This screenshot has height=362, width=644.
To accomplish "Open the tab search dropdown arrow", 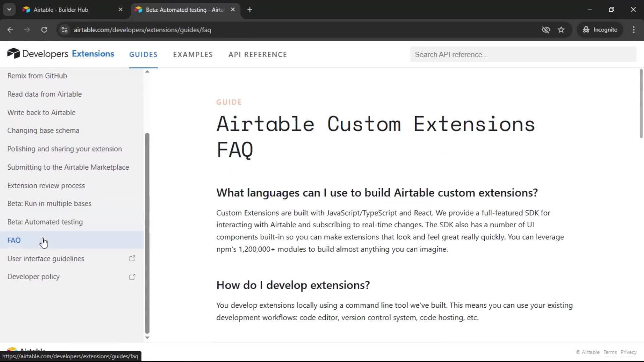I will 9,10.
